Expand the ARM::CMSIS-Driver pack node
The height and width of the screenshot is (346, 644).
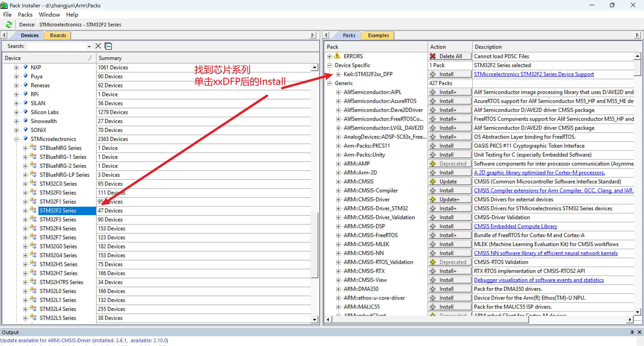(338, 200)
